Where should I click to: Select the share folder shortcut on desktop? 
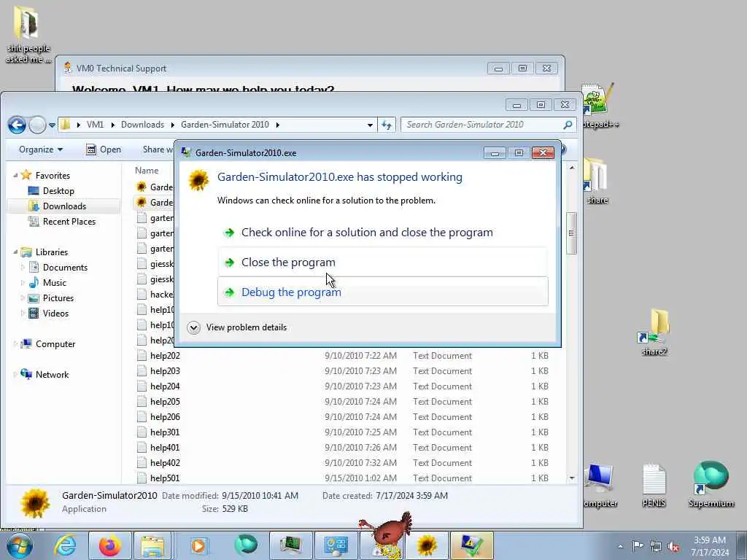click(x=596, y=181)
